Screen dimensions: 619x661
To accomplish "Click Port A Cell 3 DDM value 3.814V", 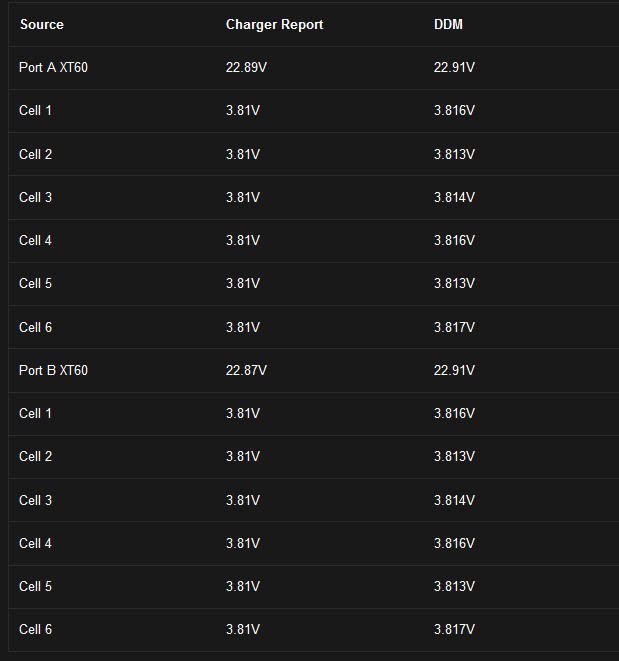I will (x=454, y=197).
